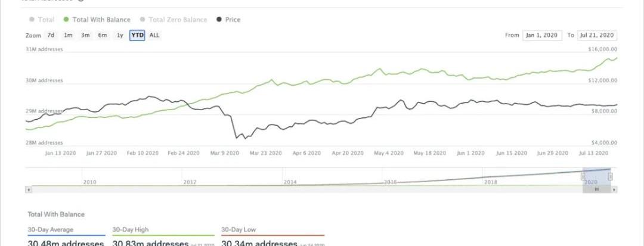Image resolution: width=644 pixels, height=246 pixels.
Task: Switch zoom to 6m
Action: (x=103, y=35)
